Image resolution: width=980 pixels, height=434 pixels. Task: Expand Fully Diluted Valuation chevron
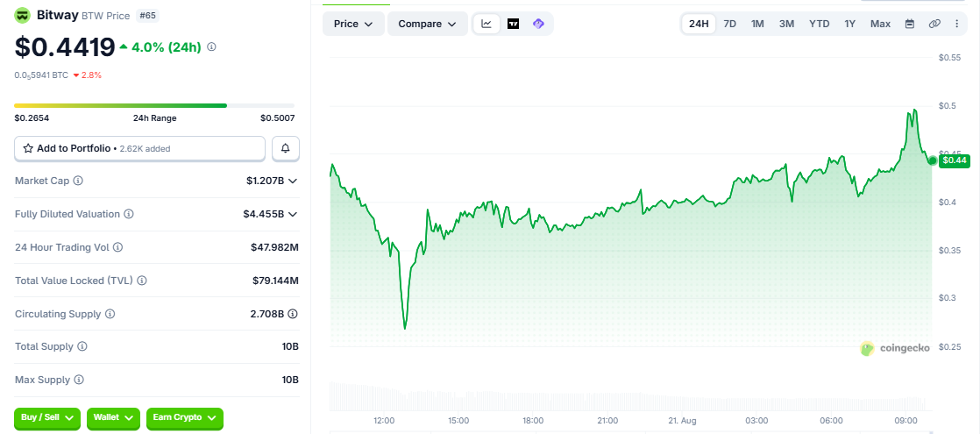click(x=293, y=214)
